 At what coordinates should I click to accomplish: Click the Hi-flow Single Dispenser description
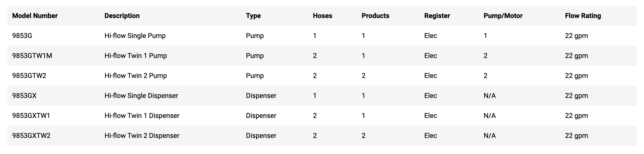141,96
